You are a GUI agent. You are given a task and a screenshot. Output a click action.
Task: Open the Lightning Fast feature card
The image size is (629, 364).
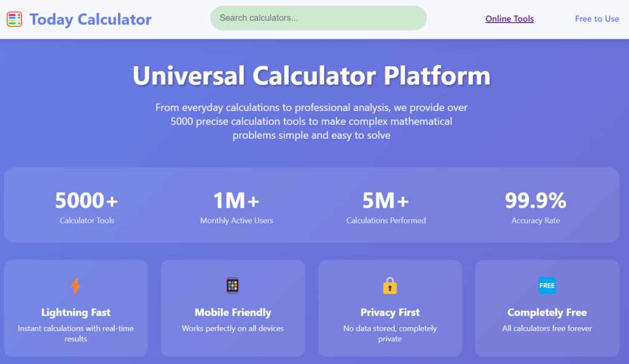[76, 308]
